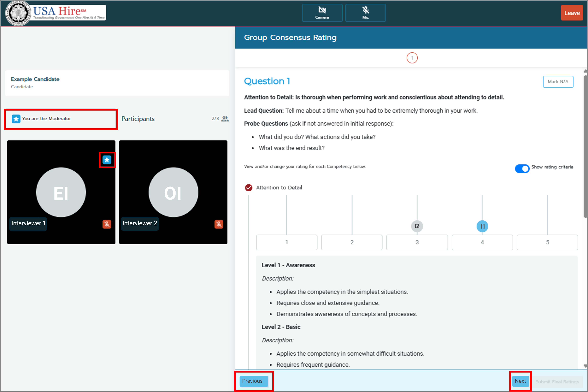Screen dimensions: 588x392
Task: Toggle the Mic mute button
Action: pos(365,13)
